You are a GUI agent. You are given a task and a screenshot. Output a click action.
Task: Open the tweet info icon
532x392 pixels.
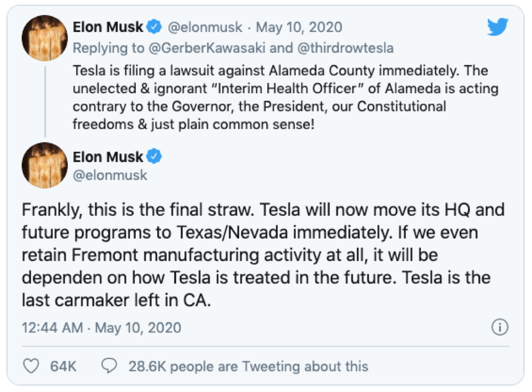(x=500, y=327)
